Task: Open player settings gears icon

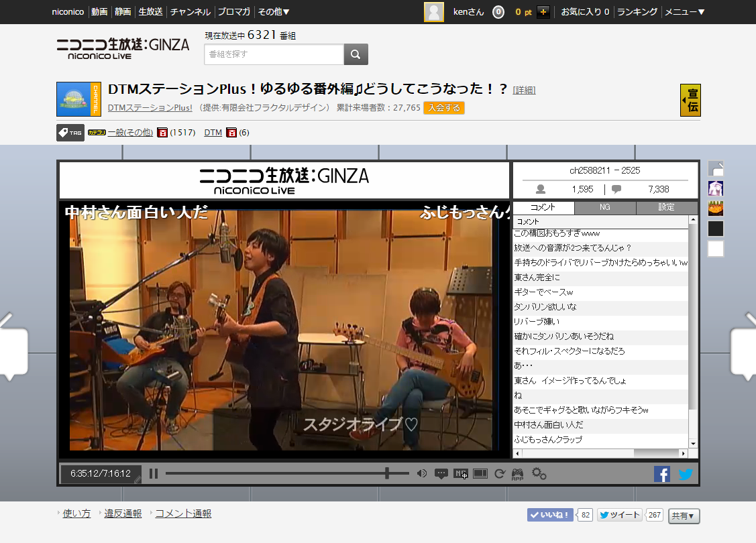Action: click(539, 474)
